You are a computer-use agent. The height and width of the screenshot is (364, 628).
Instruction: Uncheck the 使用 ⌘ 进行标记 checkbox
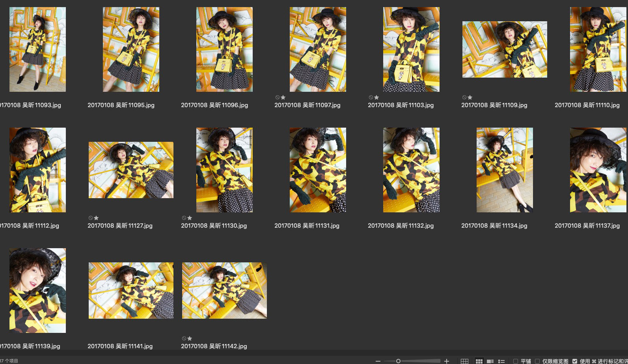[575, 361]
